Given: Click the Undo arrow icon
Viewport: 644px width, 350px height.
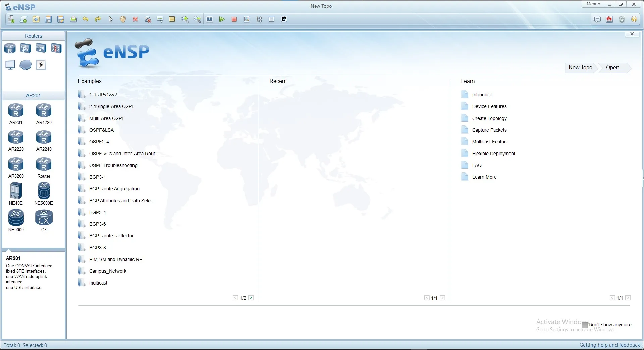Looking at the screenshot, I should click(86, 19).
